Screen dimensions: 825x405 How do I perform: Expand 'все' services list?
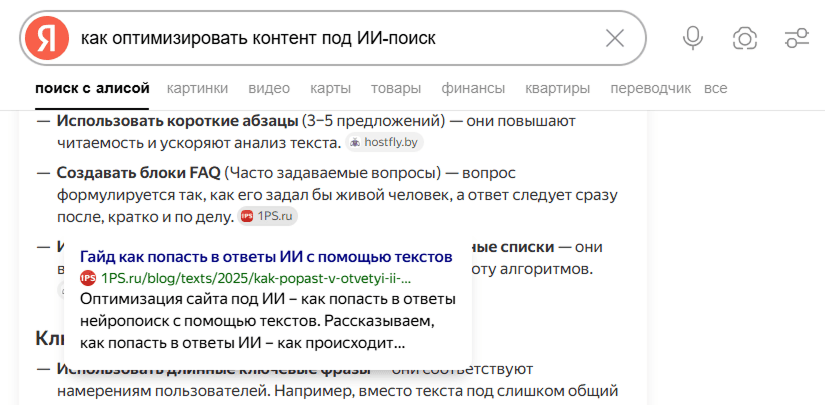(x=716, y=88)
